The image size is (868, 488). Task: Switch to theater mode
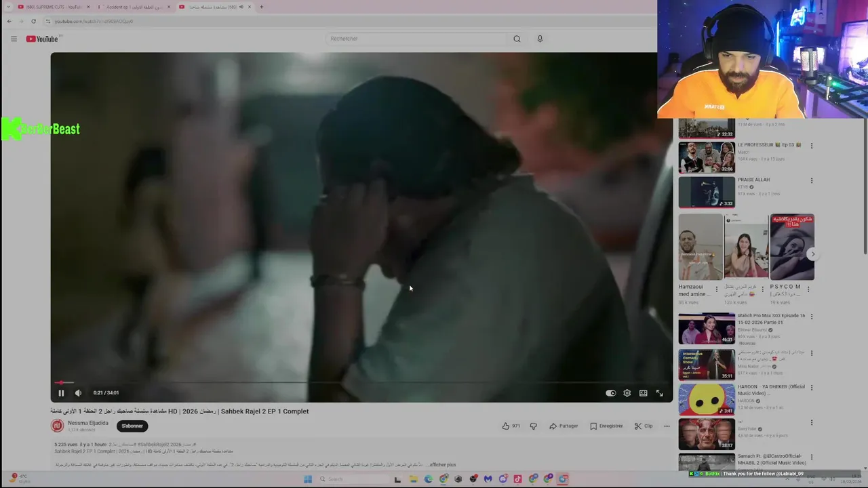643,392
